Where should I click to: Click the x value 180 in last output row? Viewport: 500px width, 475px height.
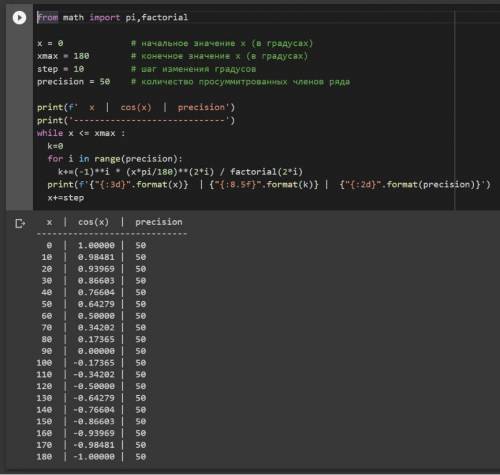(x=44, y=457)
